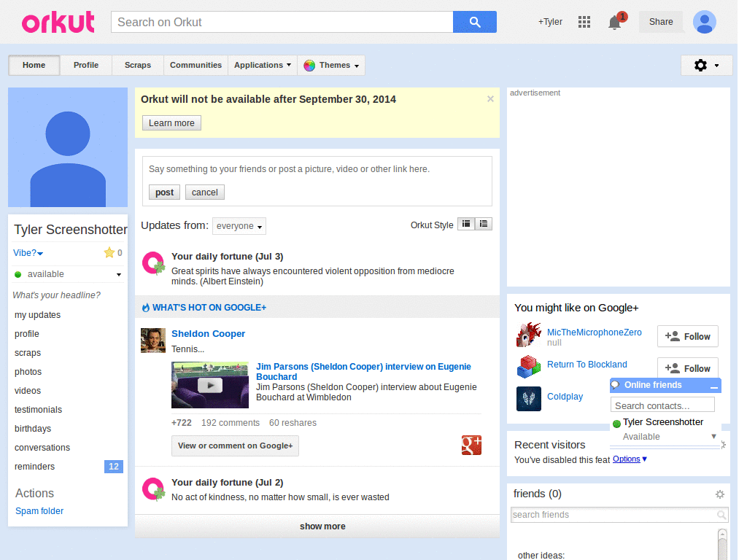Expand the Themes dropdown
747x560 pixels.
[357, 66]
